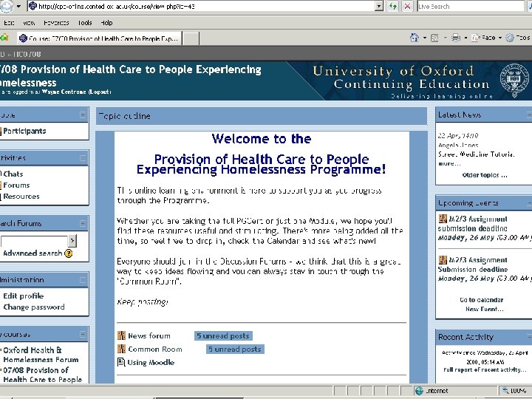532x399 pixels.
Task: Collapse the Search Forums block
Action: (x=83, y=223)
